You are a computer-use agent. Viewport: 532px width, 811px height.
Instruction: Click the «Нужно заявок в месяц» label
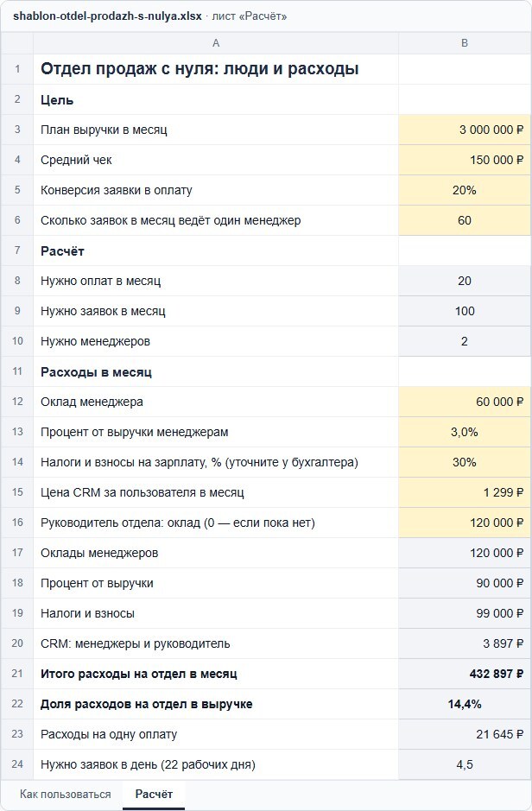coord(103,312)
